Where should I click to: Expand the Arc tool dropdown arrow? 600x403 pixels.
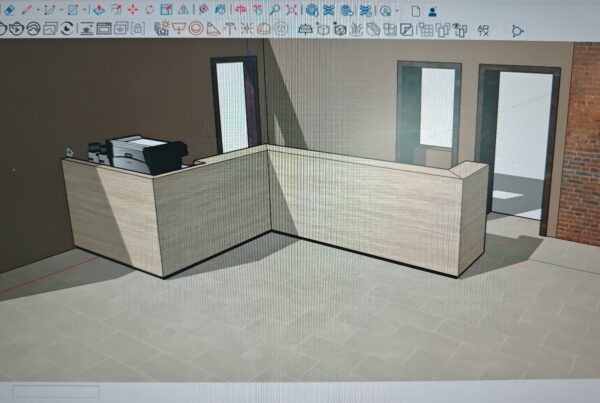(x=58, y=11)
